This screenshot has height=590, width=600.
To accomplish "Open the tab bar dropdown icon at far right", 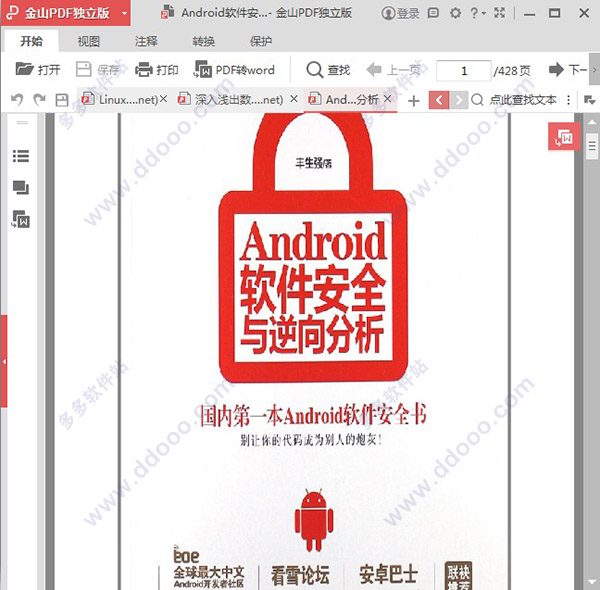I will coord(589,100).
